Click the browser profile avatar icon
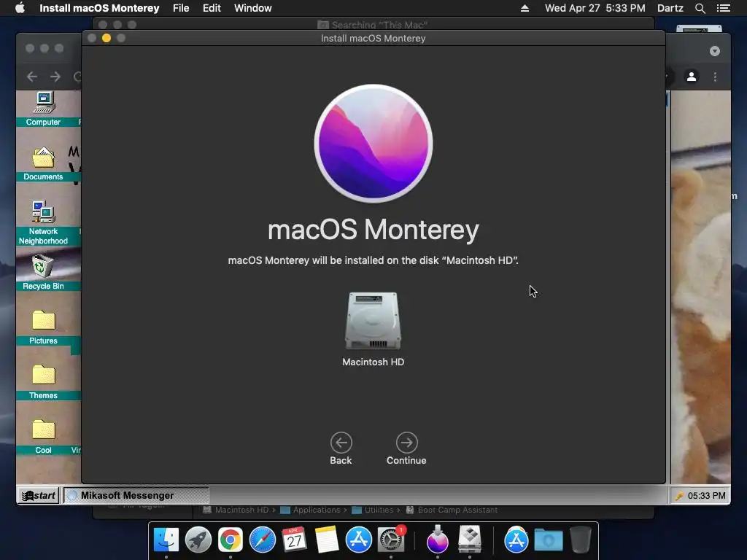This screenshot has height=560, width=747. 692,77
